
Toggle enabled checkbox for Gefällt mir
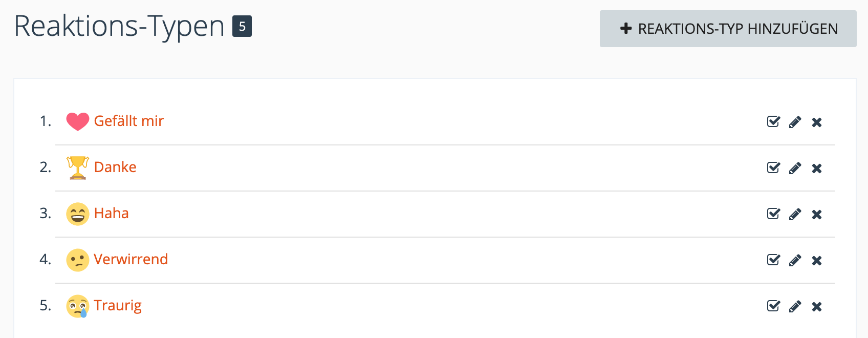pos(773,121)
